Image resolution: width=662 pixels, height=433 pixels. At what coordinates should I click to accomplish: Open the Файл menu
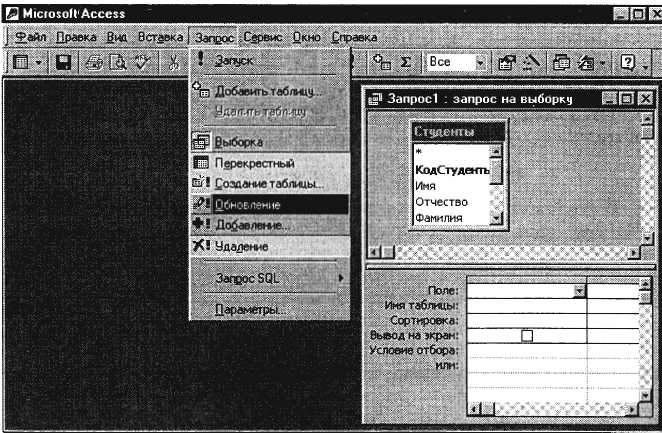[x=30, y=37]
